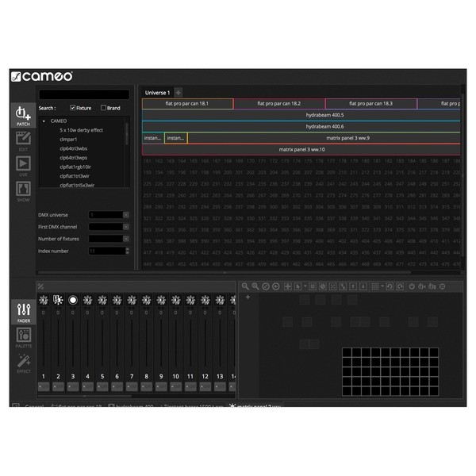Add a new universe with the plus tab
The width and height of the screenshot is (476, 476).
click(178, 93)
